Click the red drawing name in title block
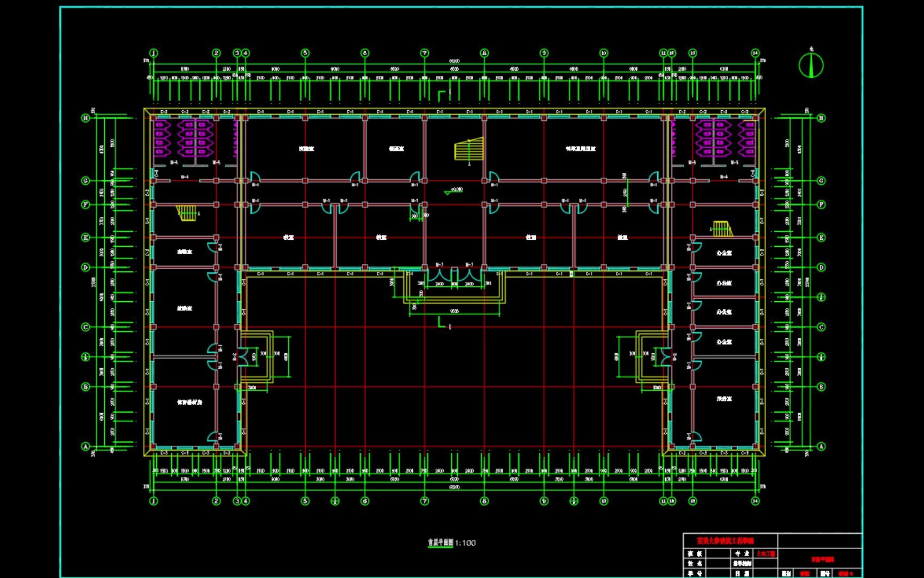The height and width of the screenshot is (578, 924). tap(822, 559)
